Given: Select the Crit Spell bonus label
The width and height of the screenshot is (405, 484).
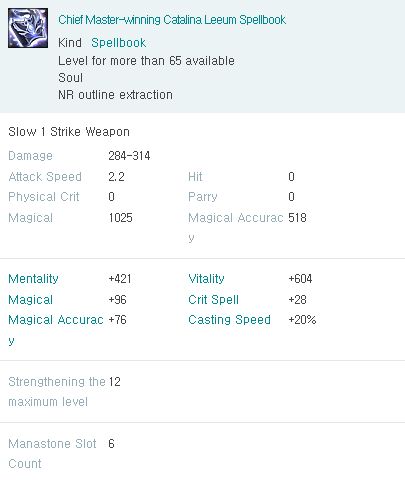Looking at the screenshot, I should click(213, 299).
